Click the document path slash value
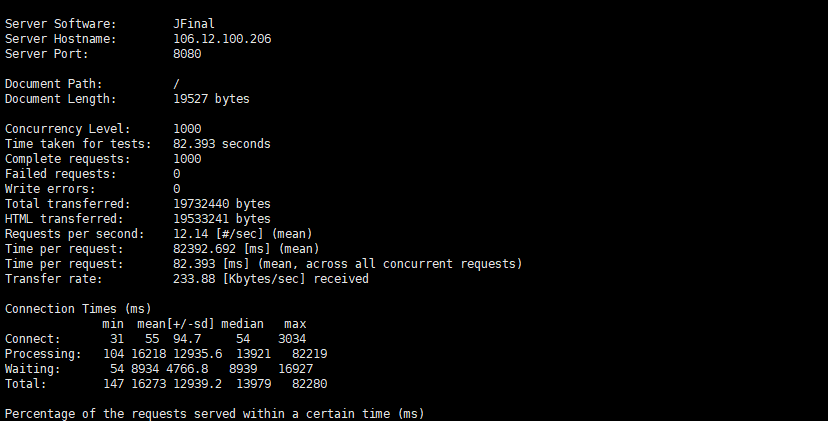Screen dimensions: 828x421 [x=176, y=84]
